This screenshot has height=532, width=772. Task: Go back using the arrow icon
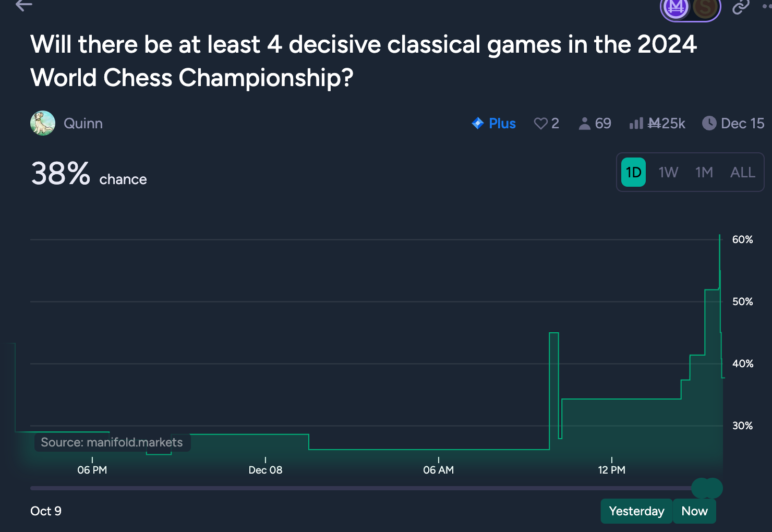pos(24,5)
